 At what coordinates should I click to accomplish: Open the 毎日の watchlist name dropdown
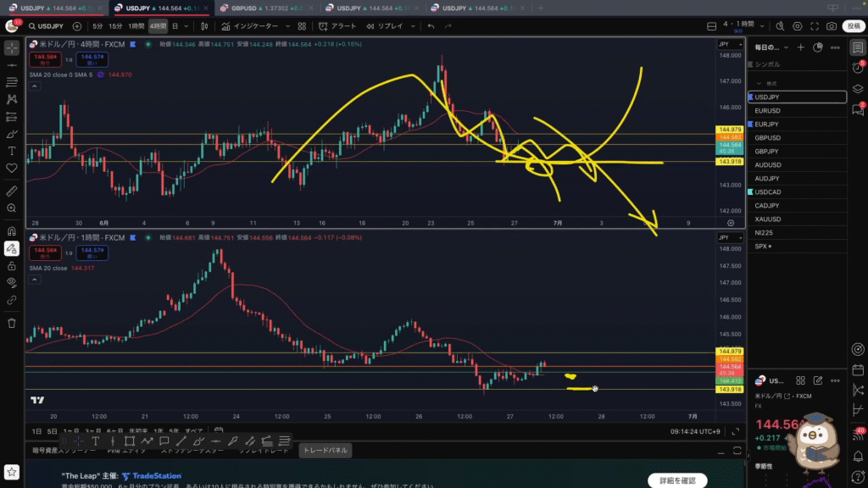click(771, 47)
